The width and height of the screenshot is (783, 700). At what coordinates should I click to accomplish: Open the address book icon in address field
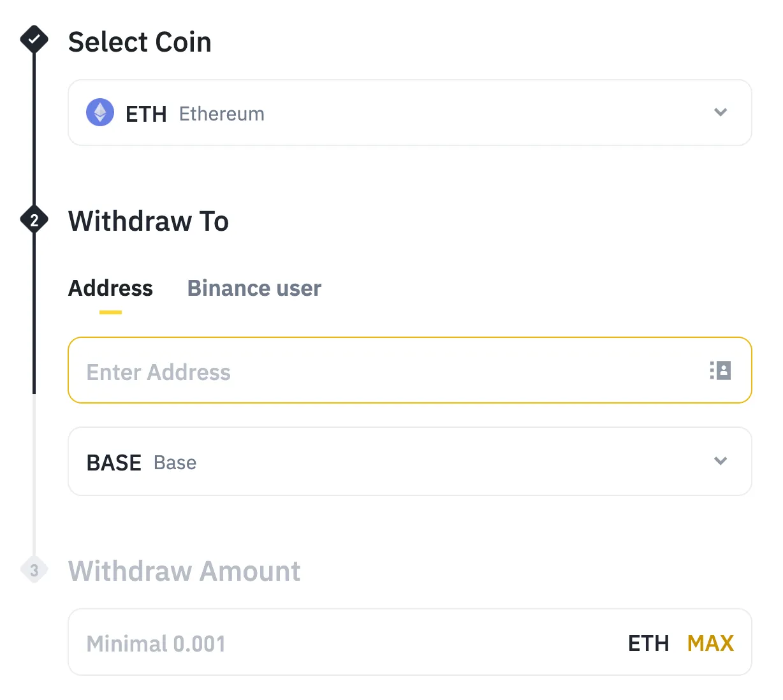click(720, 370)
